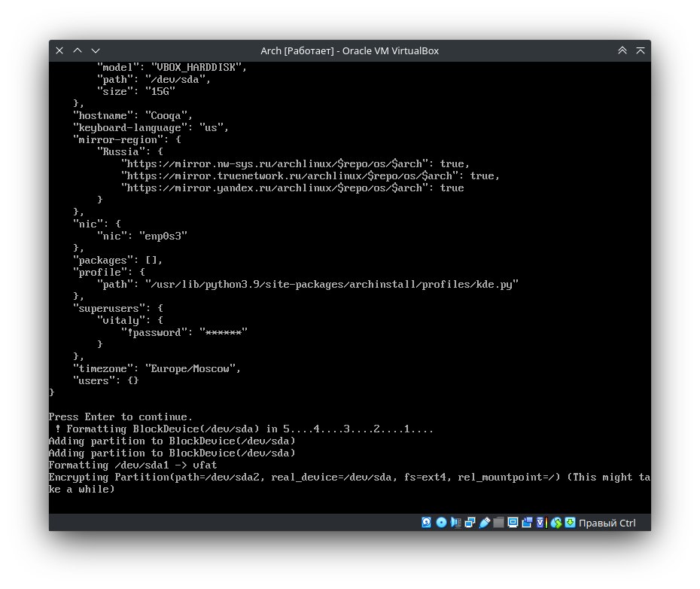Click the USB devices indicator icon

485,522
